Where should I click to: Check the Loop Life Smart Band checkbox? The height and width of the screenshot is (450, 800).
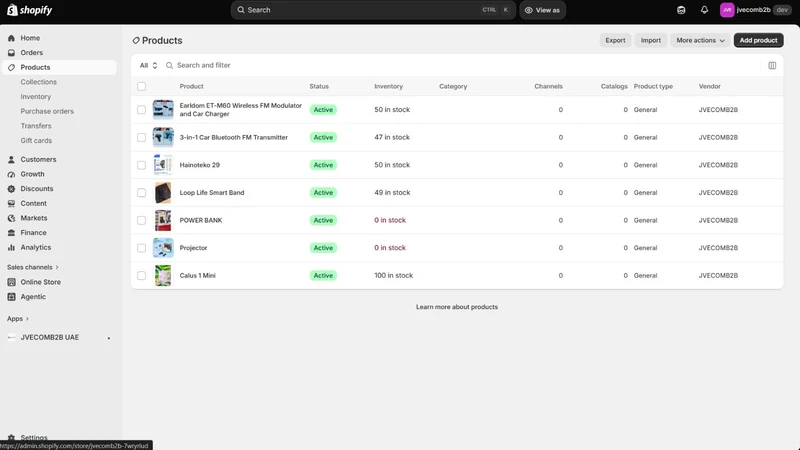[x=141, y=193]
